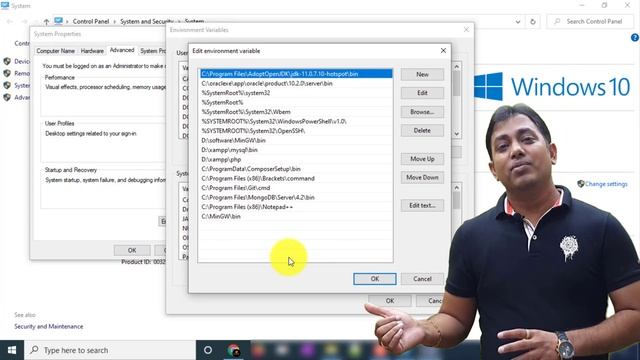The image size is (640, 360).
Task: Select the plain %SystemRoot% entry
Action: point(296,102)
